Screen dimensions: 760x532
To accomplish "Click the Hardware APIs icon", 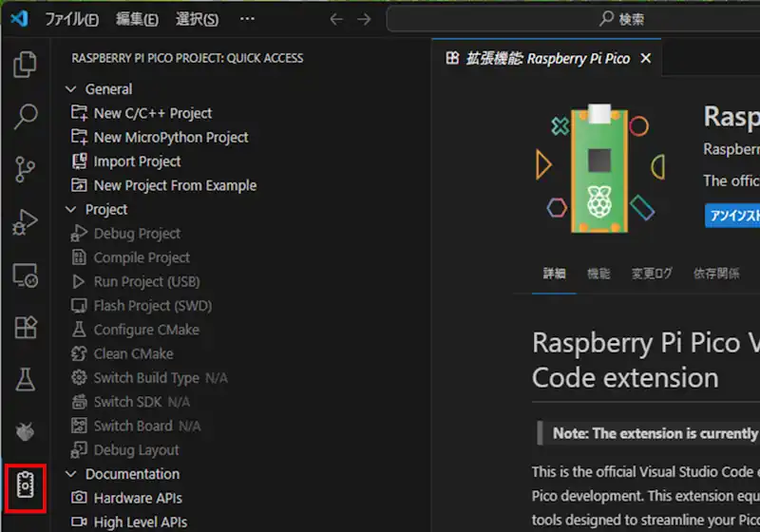I will [79, 498].
